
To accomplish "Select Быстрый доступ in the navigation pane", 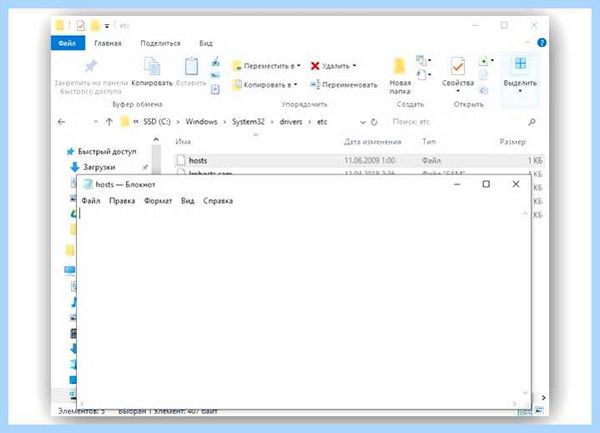I will (x=107, y=152).
